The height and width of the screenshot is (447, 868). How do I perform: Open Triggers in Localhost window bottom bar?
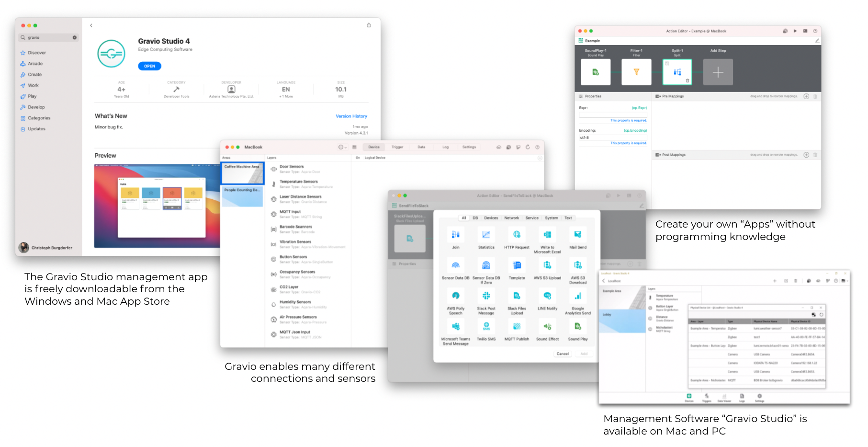707,398
